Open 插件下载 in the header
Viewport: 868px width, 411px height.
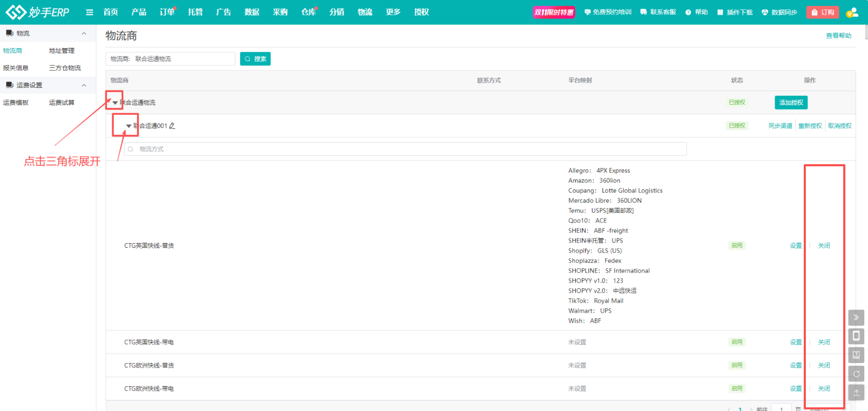735,12
